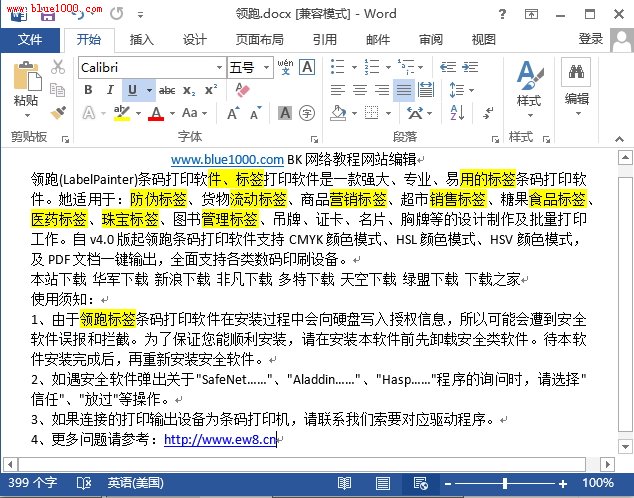Viewport: 634px width, 498px height.
Task: Toggle Bold formatting
Action: (x=87, y=90)
